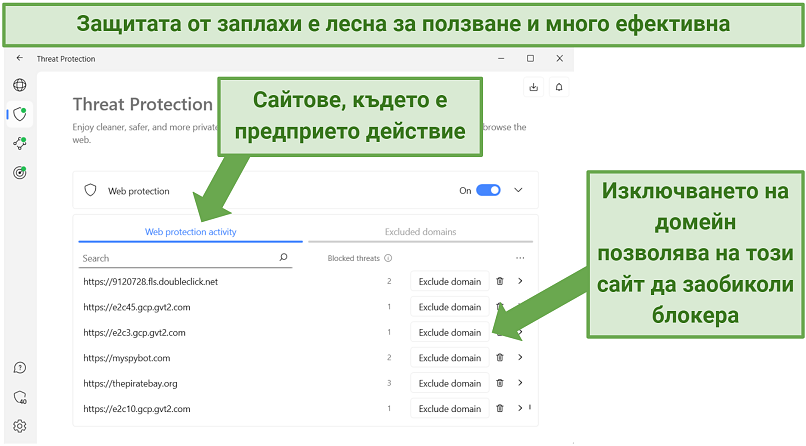Screen dimensions: 806x446
Task: Delete the myspybot.com entry with trash icon
Action: coord(500,357)
